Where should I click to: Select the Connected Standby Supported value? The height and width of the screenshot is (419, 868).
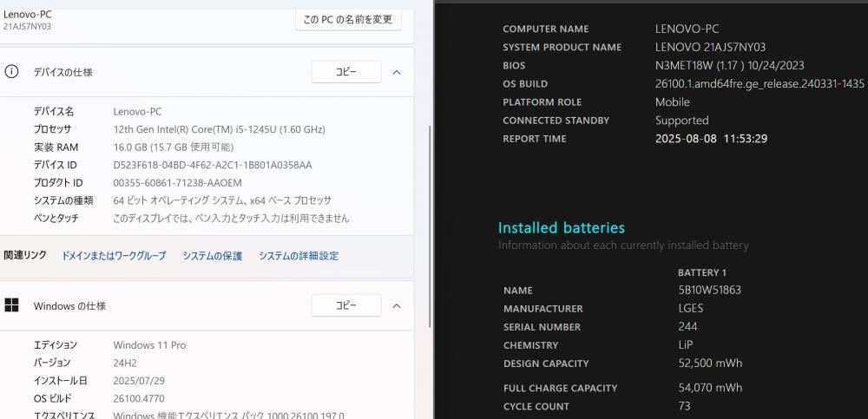pyautogui.click(x=682, y=120)
